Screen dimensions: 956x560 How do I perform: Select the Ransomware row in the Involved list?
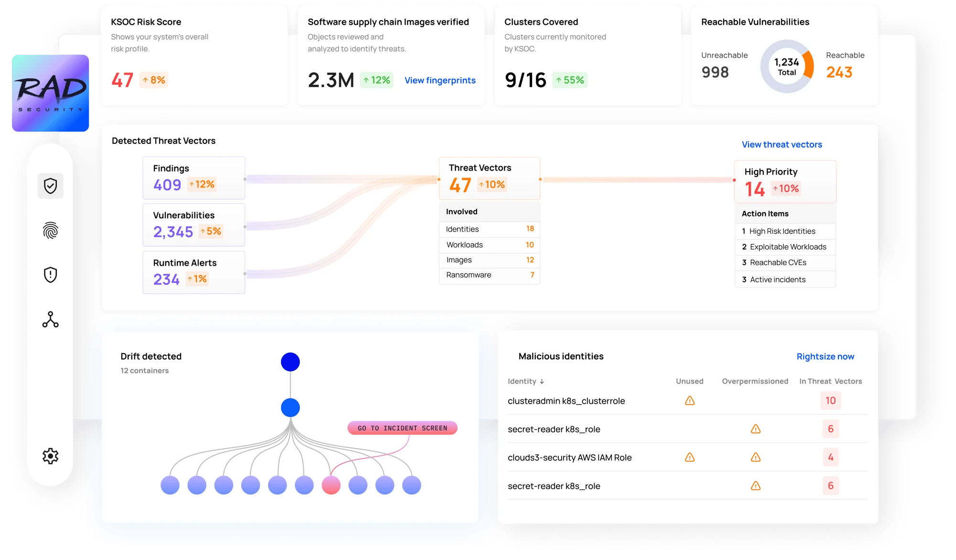489,275
